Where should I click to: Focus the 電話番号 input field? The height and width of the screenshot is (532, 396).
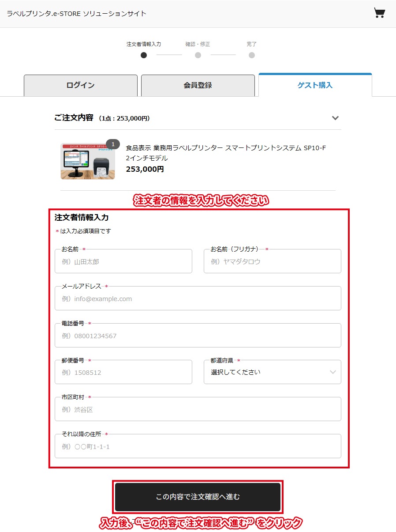[198, 336]
